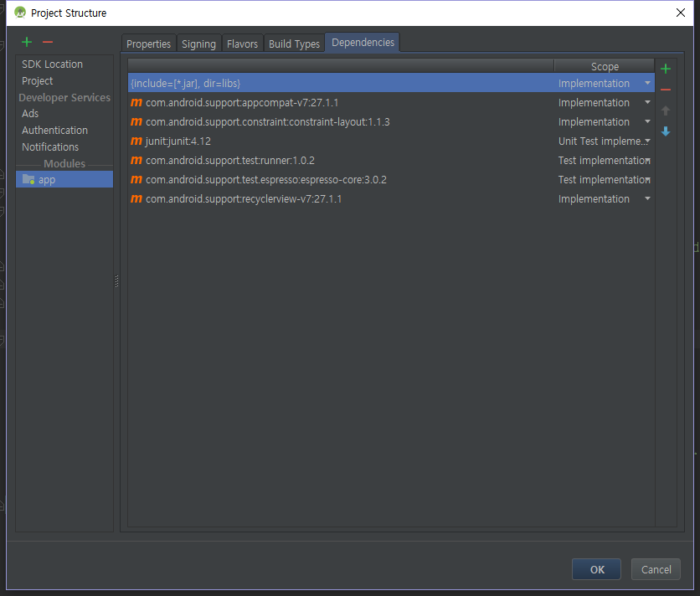Open scope dropdown for the junit dependency
This screenshot has width=700, height=596.
tap(647, 141)
